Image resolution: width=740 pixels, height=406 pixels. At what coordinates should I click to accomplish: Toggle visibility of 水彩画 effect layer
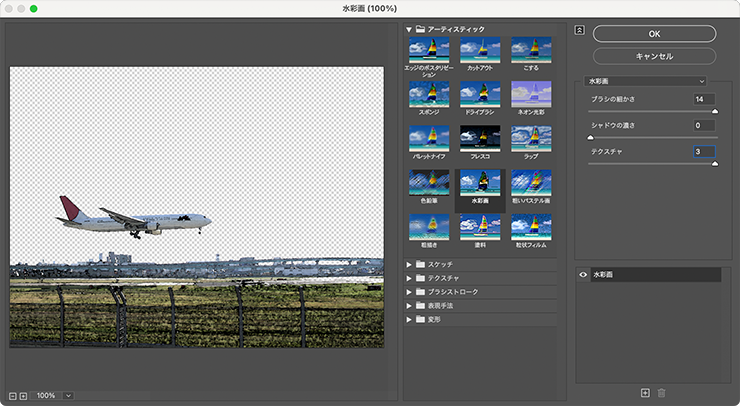coord(583,275)
